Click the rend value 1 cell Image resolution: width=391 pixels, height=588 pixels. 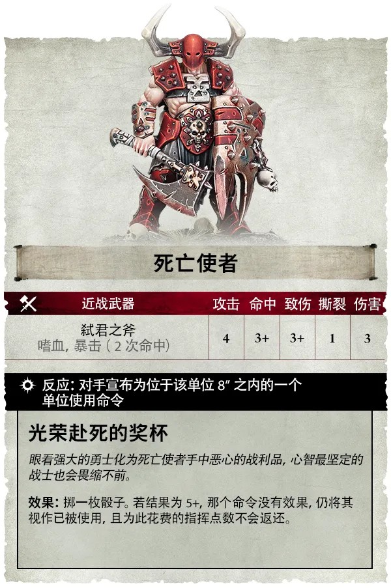pyautogui.click(x=332, y=338)
